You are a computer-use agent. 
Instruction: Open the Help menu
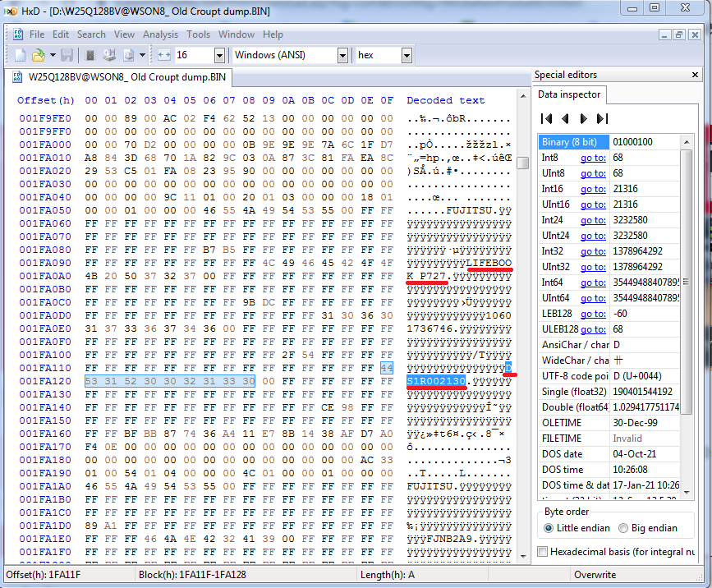(x=273, y=34)
